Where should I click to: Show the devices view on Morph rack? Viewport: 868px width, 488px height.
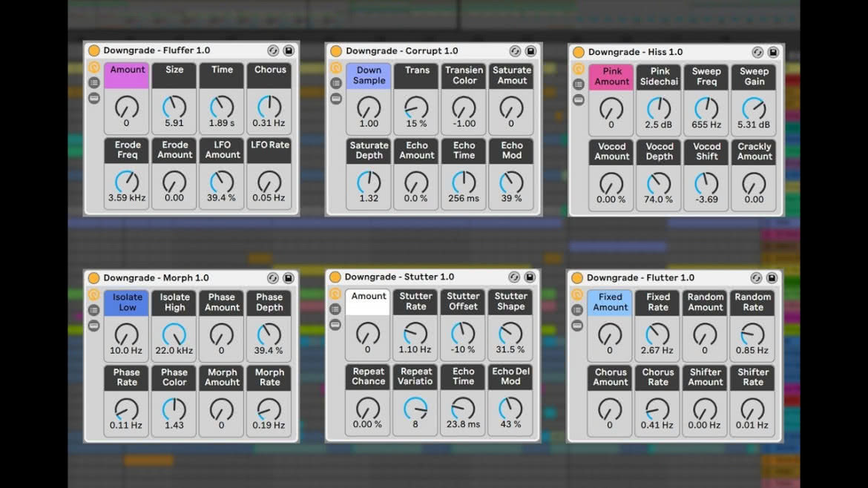click(x=94, y=326)
